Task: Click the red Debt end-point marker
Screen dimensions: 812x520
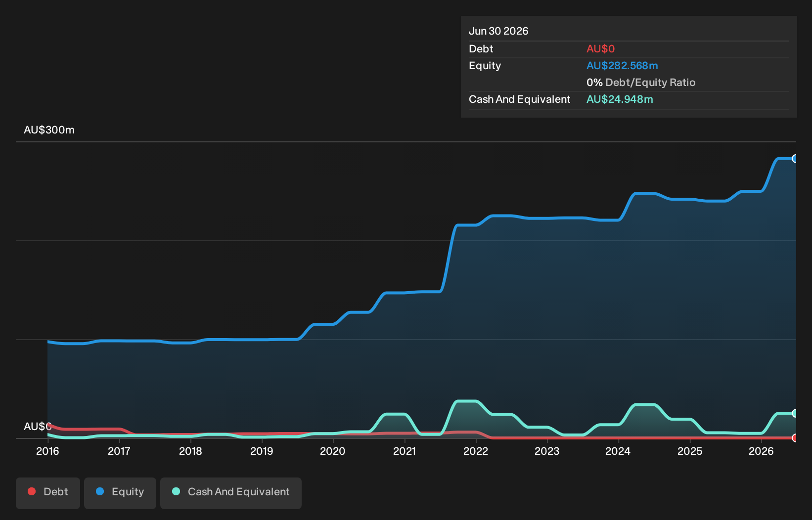Action: 795,438
